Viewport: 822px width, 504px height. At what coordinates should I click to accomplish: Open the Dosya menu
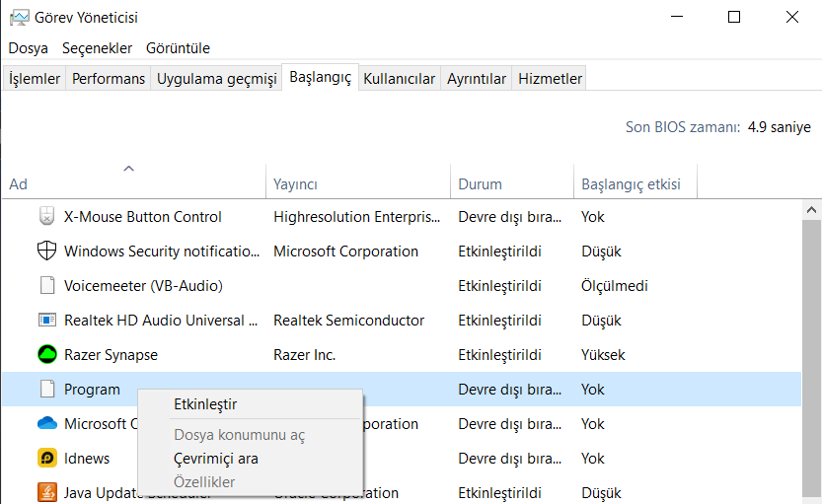(29, 48)
